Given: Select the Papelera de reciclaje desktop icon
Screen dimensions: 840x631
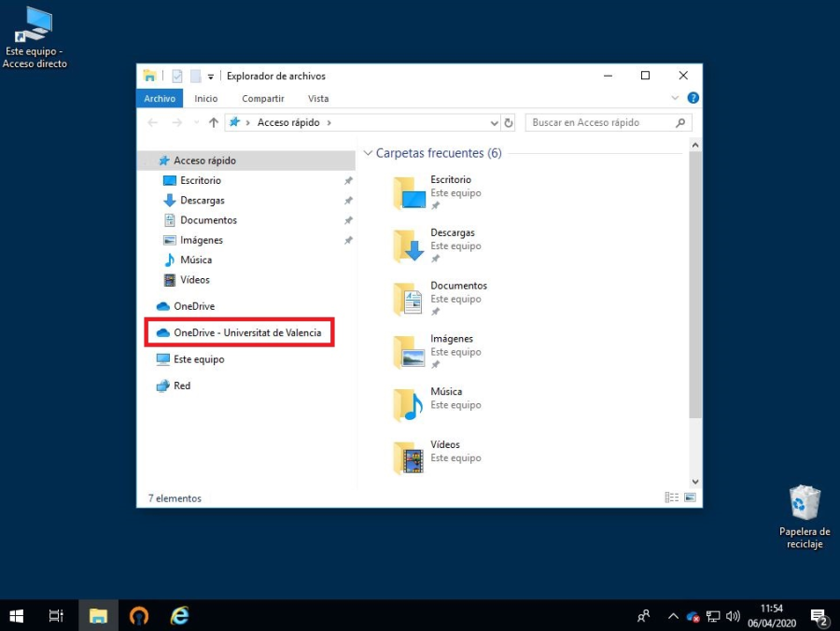Looking at the screenshot, I should 805,517.
